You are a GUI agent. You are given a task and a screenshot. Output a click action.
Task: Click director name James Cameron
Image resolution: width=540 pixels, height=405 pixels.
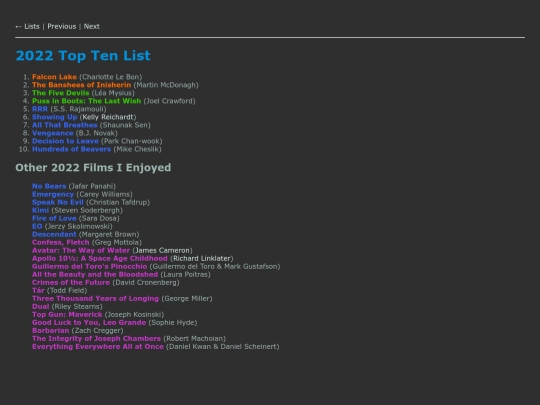[163, 250]
